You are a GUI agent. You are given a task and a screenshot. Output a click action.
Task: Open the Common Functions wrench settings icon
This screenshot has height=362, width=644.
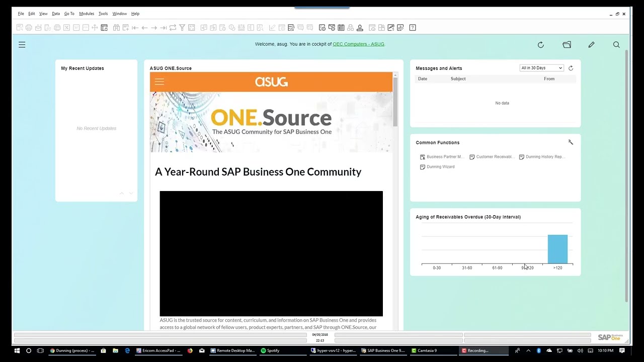pyautogui.click(x=571, y=142)
